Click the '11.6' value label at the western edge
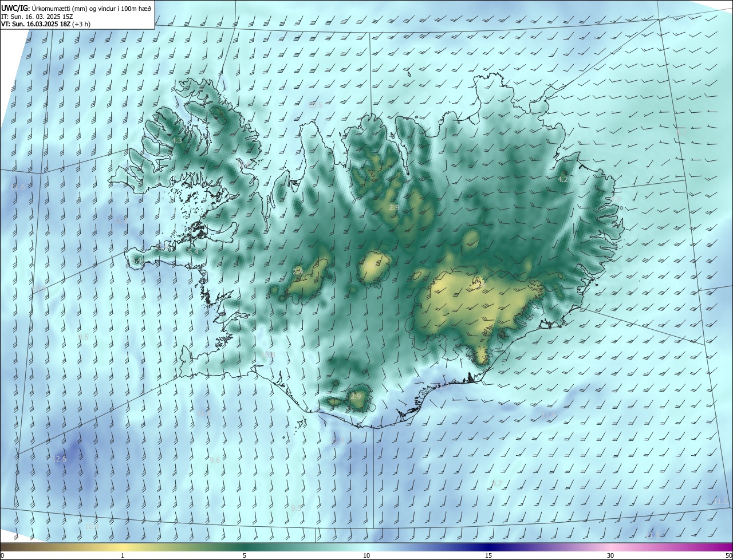Viewport: 733px width, 560px height. pyautogui.click(x=18, y=187)
